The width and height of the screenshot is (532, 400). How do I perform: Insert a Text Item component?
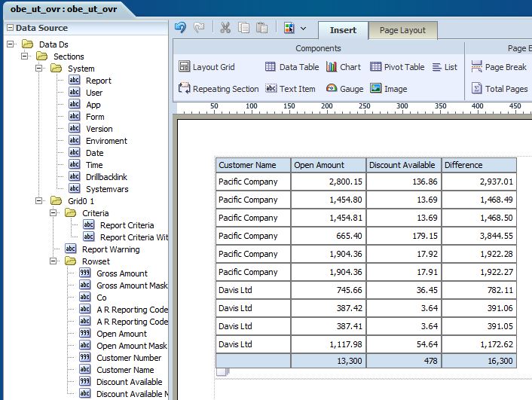pos(290,89)
